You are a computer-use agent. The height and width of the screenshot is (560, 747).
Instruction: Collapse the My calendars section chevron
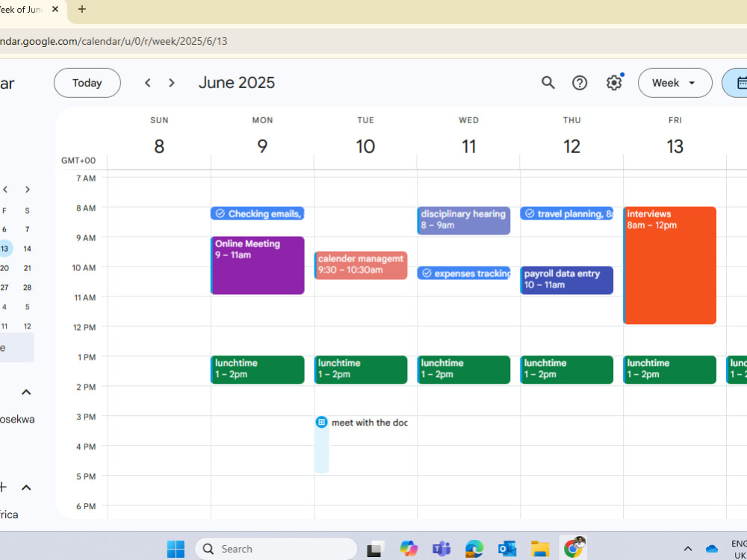tap(26, 393)
